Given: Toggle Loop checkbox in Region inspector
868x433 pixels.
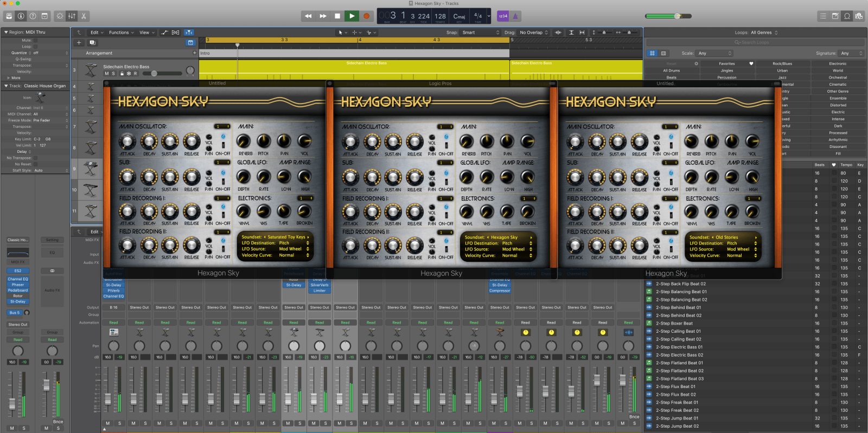Looking at the screenshot, I should pyautogui.click(x=36, y=47).
